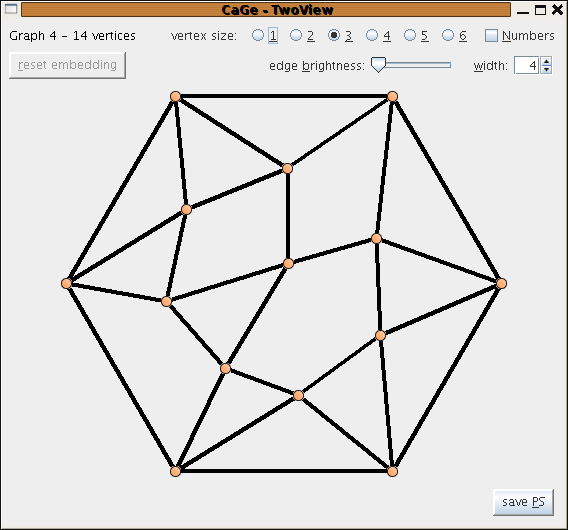The height and width of the screenshot is (530, 568).
Task: Decrease width with the down arrow
Action: 546,70
